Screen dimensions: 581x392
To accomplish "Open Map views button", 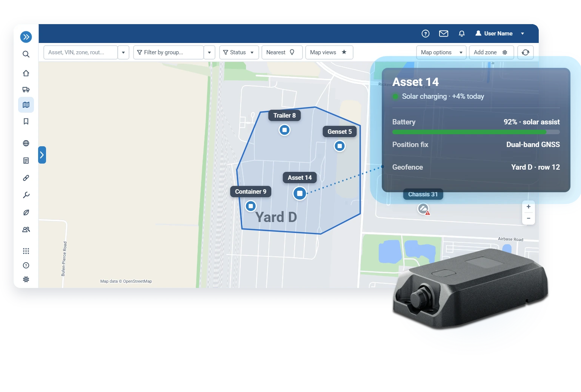I will click(329, 52).
